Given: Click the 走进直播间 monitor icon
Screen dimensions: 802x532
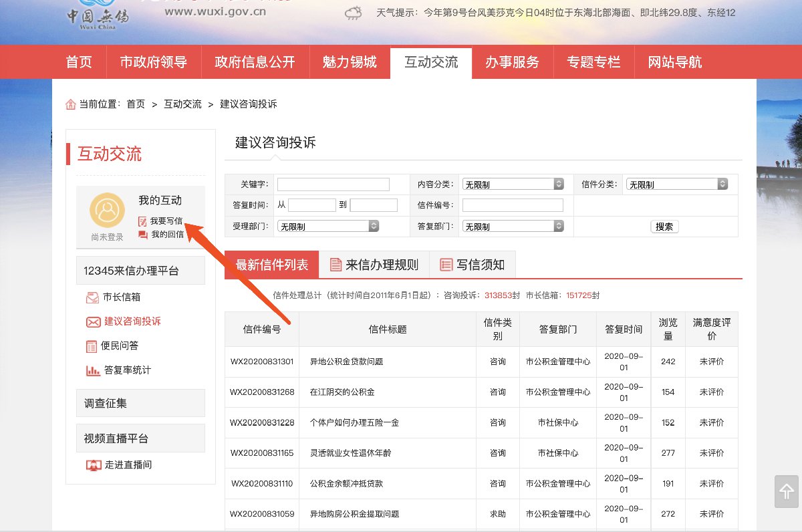Looking at the screenshot, I should tap(93, 465).
